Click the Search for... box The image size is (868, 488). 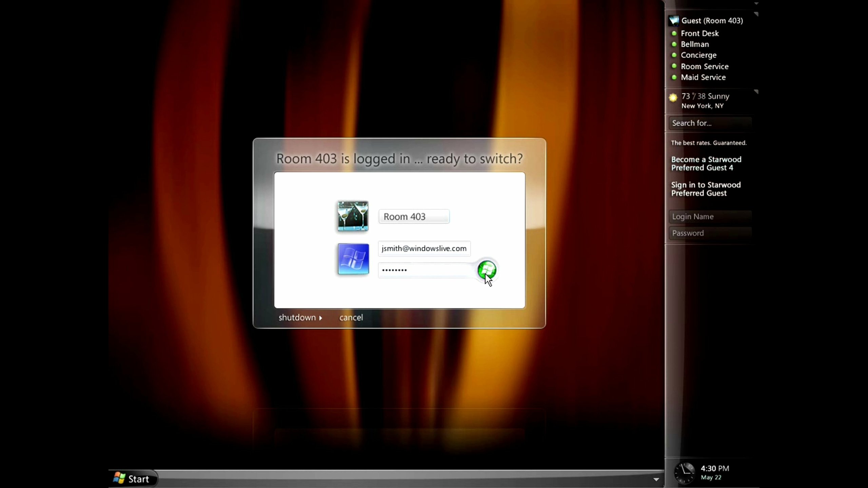pyautogui.click(x=710, y=123)
